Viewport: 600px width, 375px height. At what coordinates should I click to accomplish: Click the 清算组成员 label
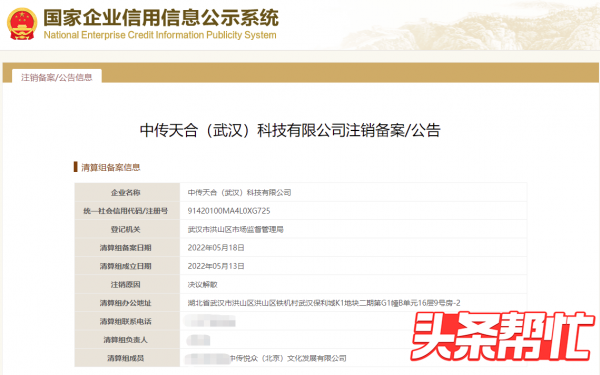[126, 358]
